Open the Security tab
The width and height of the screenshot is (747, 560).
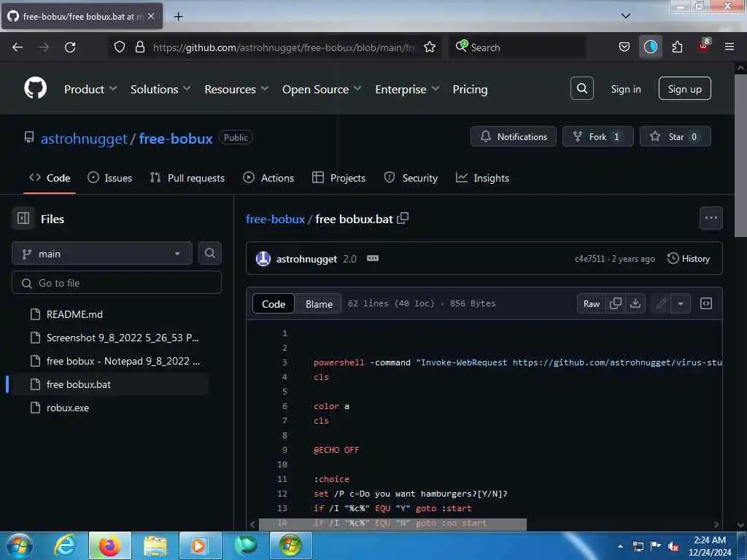(411, 178)
